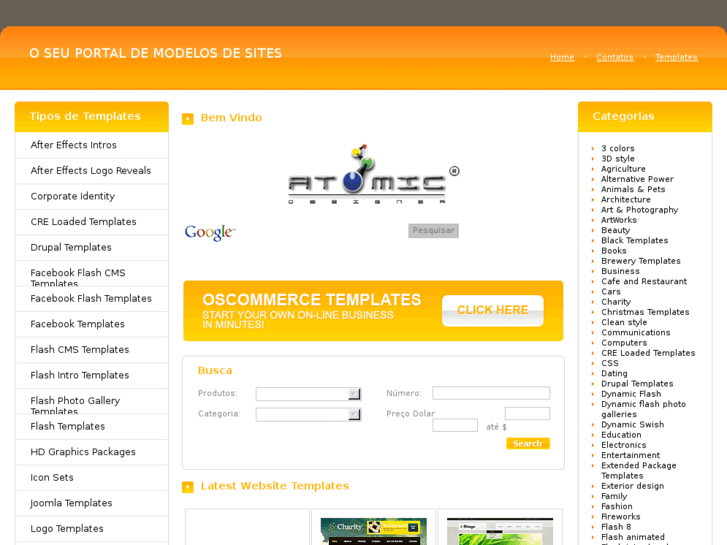Click the Número input field
Screen dimensions: 727x545
tap(491, 393)
